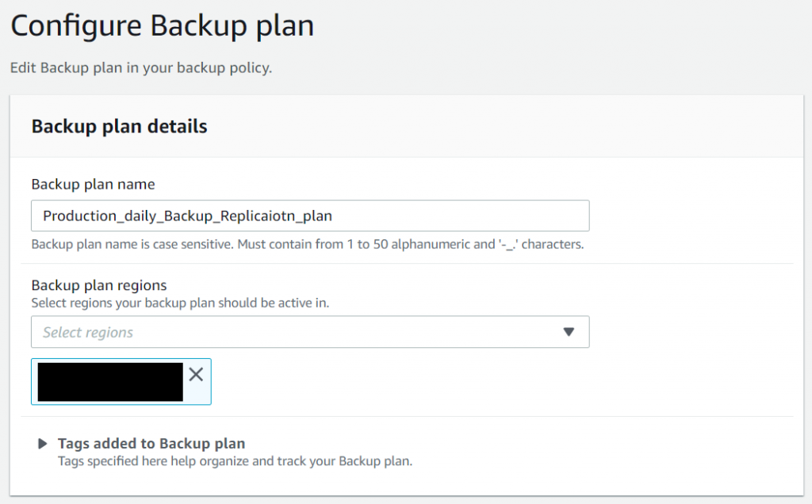This screenshot has width=812, height=504.
Task: Click the remove icon inside the region tag
Action: (x=196, y=375)
